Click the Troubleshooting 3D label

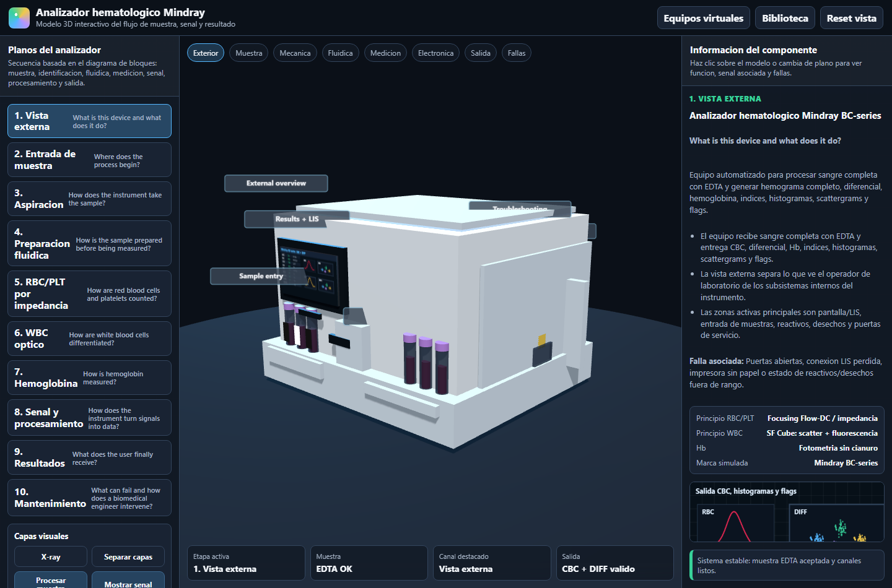pos(520,209)
